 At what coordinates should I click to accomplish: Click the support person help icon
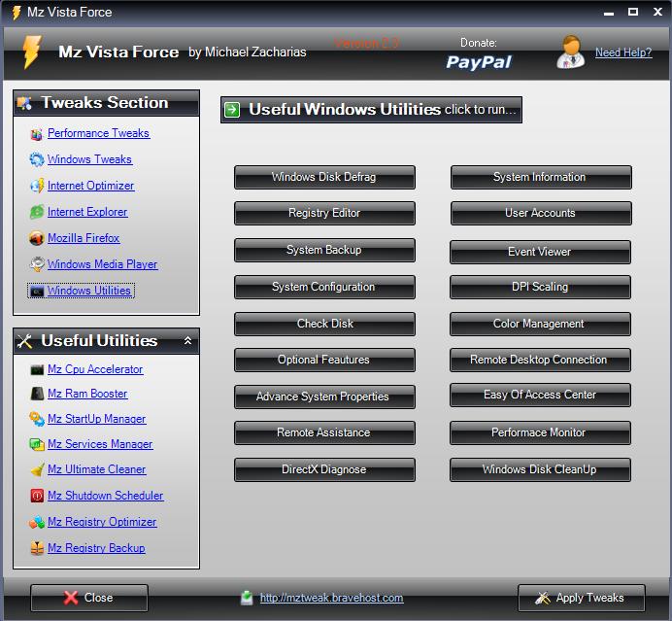571,52
